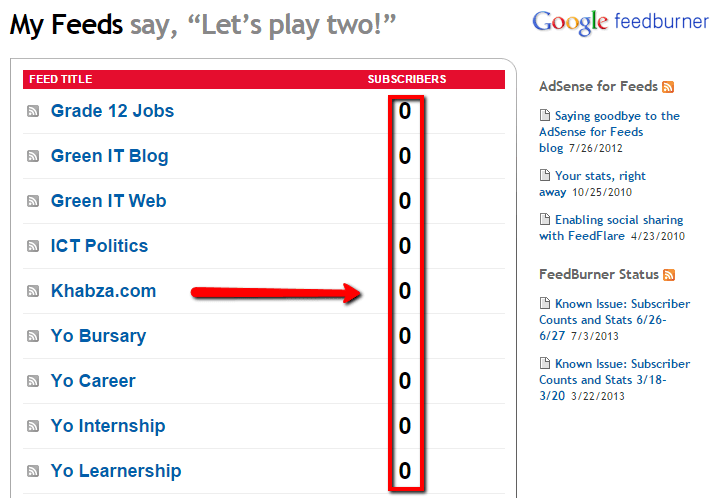Open the Grade 12 Jobs feed
The width and height of the screenshot is (717, 498).
tap(112, 111)
